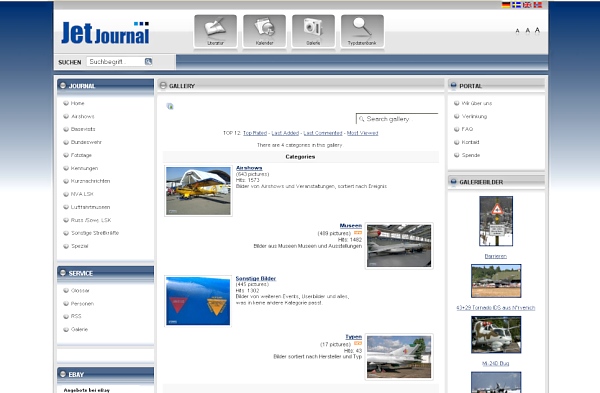This screenshot has height=393, width=600.
Task: Open Kontakt in Portal menu
Action: [470, 142]
